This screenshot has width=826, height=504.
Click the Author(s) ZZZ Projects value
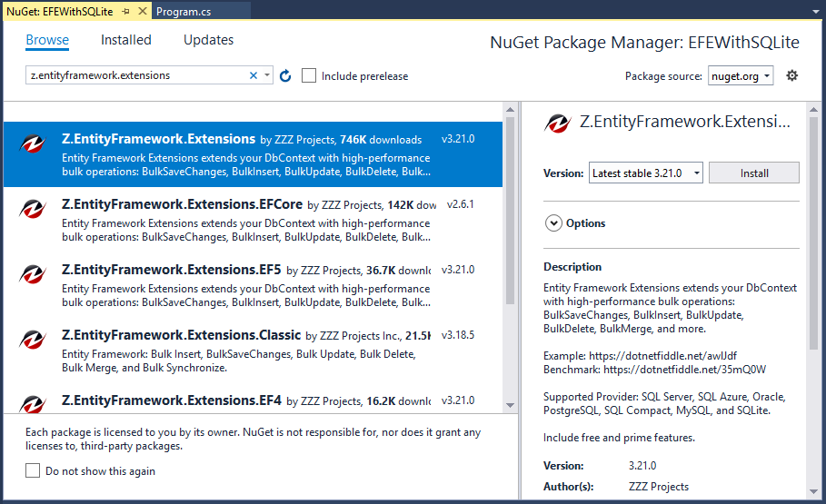[x=659, y=487]
